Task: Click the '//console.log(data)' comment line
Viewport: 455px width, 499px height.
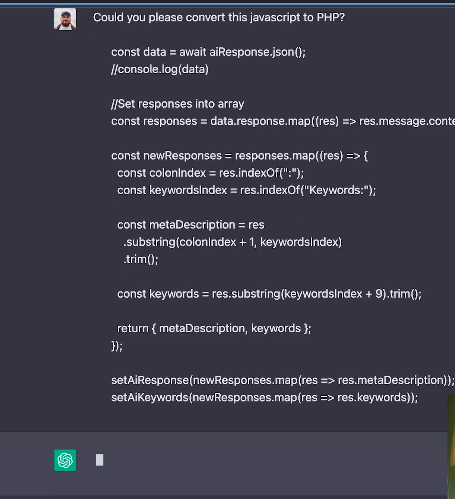Action: point(160,69)
